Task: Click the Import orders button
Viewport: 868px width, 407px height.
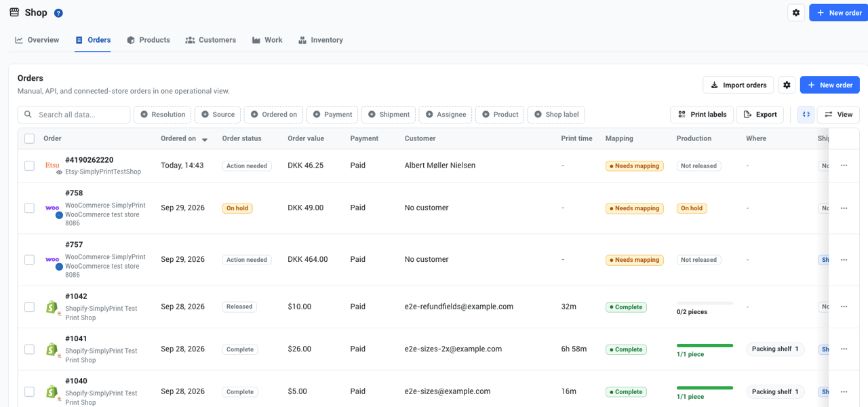Action: tap(738, 85)
